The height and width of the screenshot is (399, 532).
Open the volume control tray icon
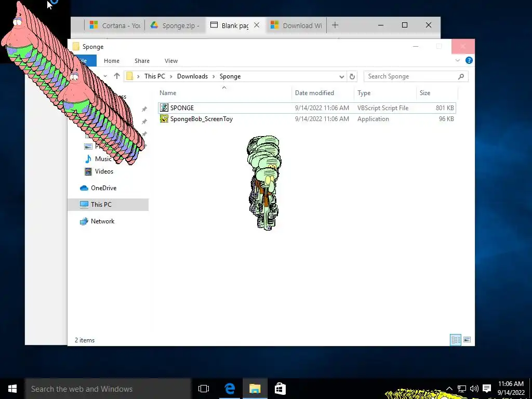[474, 389]
